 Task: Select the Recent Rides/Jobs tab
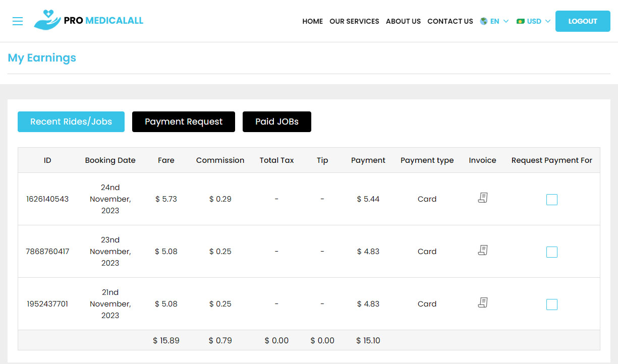[x=71, y=122]
